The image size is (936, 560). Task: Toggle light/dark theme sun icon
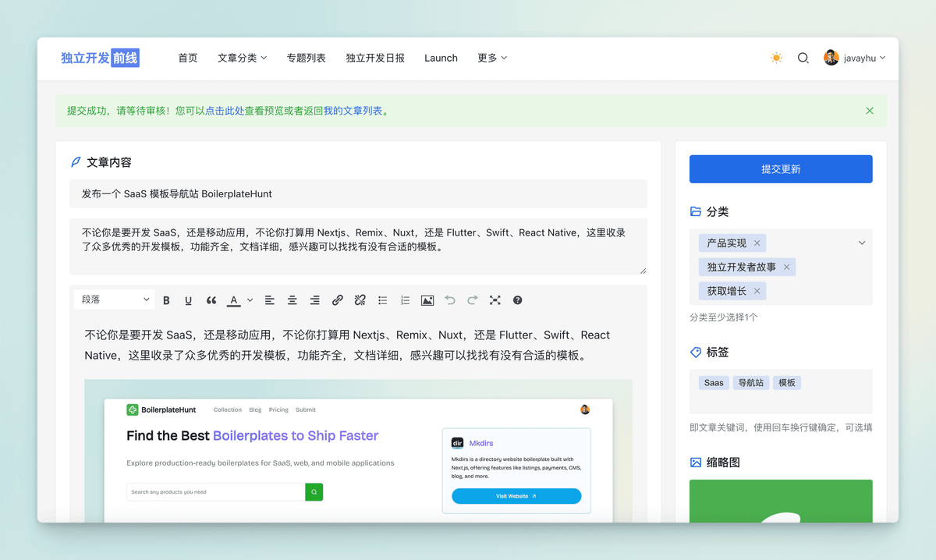pos(776,58)
